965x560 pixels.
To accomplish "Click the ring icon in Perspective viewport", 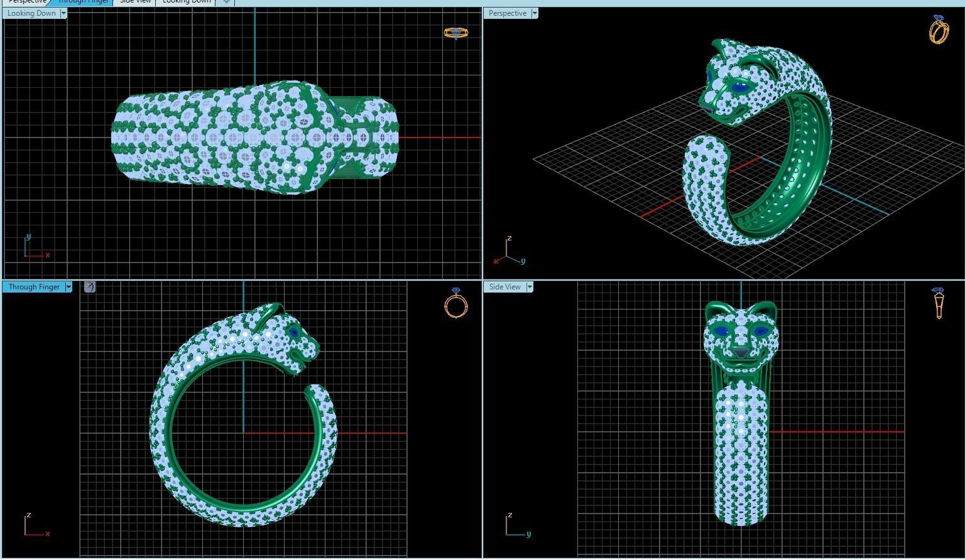I will [x=939, y=30].
